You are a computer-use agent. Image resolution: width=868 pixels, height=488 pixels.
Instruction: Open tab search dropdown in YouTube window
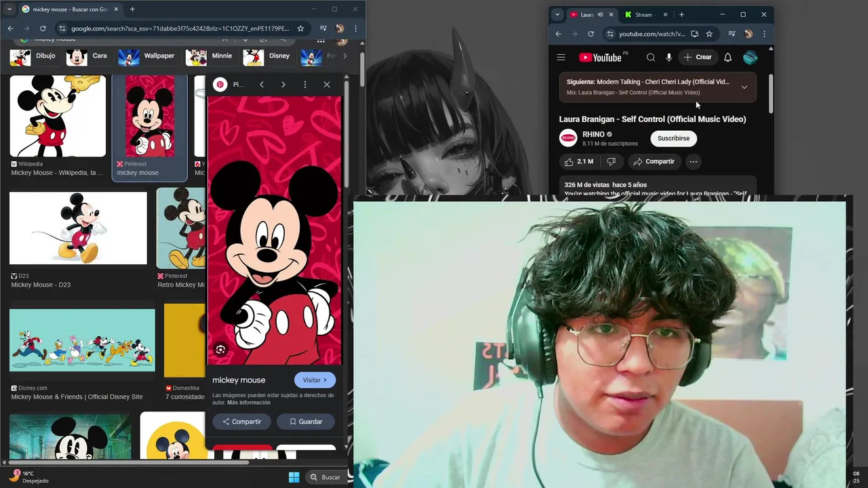coord(557,14)
